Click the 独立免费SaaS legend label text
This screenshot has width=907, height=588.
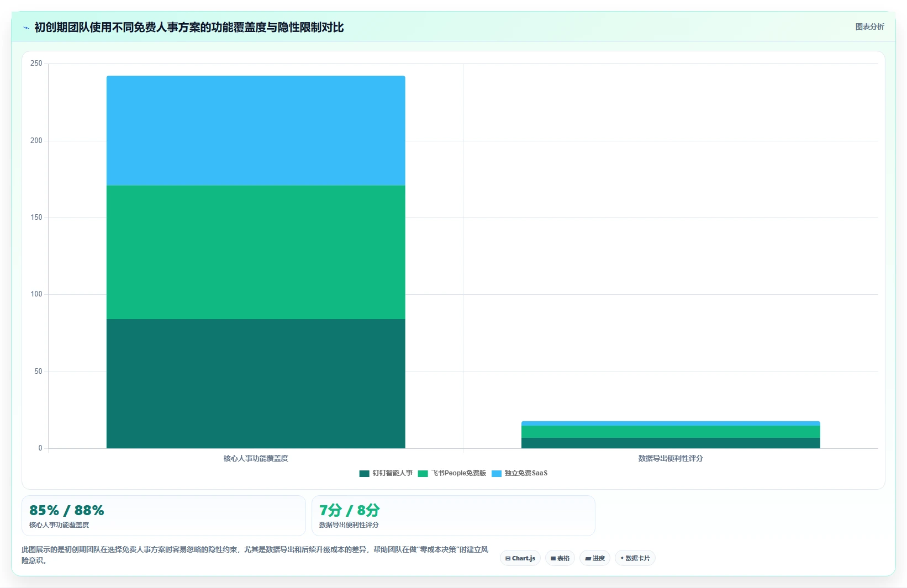526,473
